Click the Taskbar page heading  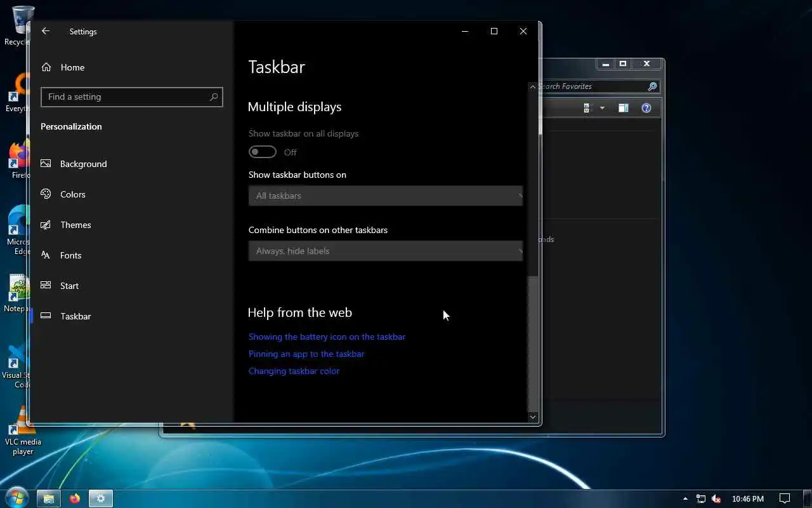coord(277,67)
